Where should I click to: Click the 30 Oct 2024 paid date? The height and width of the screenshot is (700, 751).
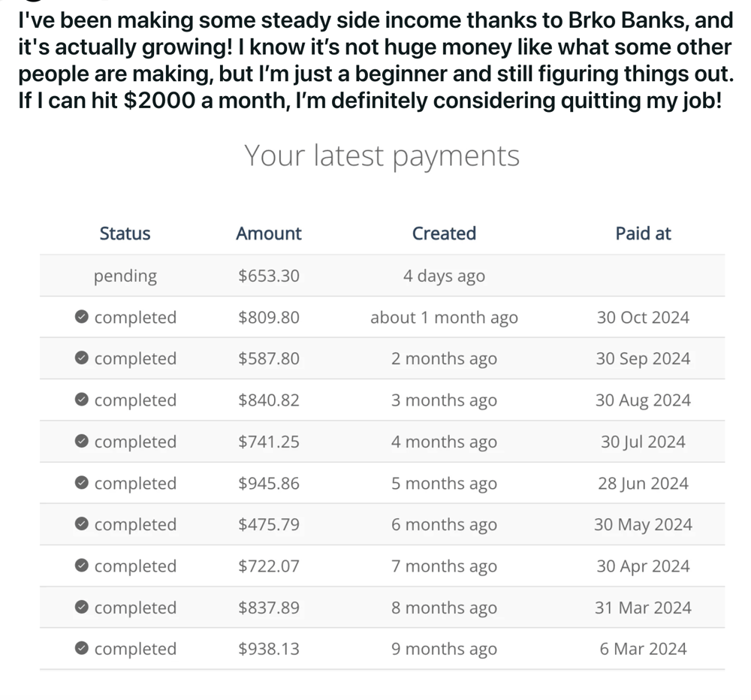coord(643,317)
